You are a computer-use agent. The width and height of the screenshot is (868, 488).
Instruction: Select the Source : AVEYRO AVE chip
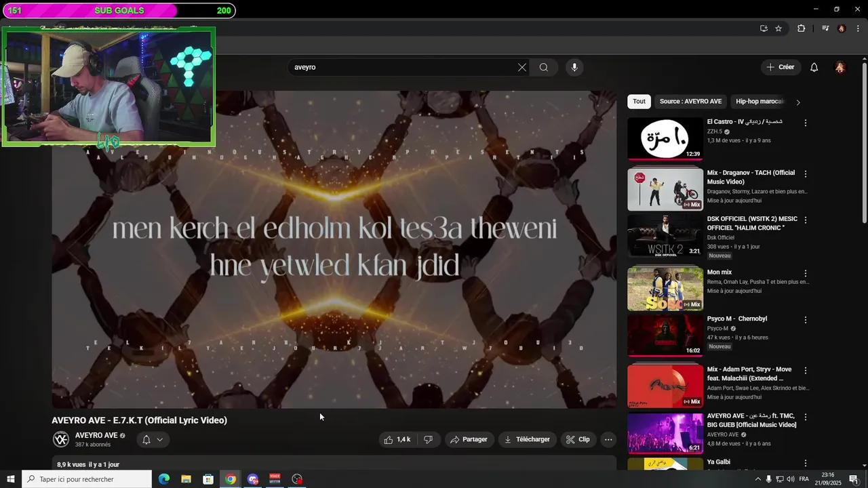tap(690, 102)
